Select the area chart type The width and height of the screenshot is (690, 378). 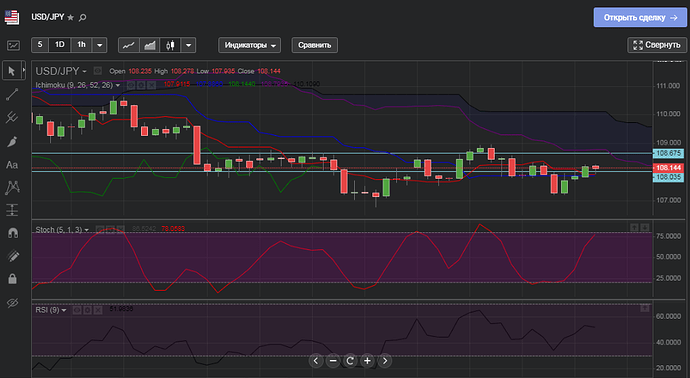tap(150, 45)
